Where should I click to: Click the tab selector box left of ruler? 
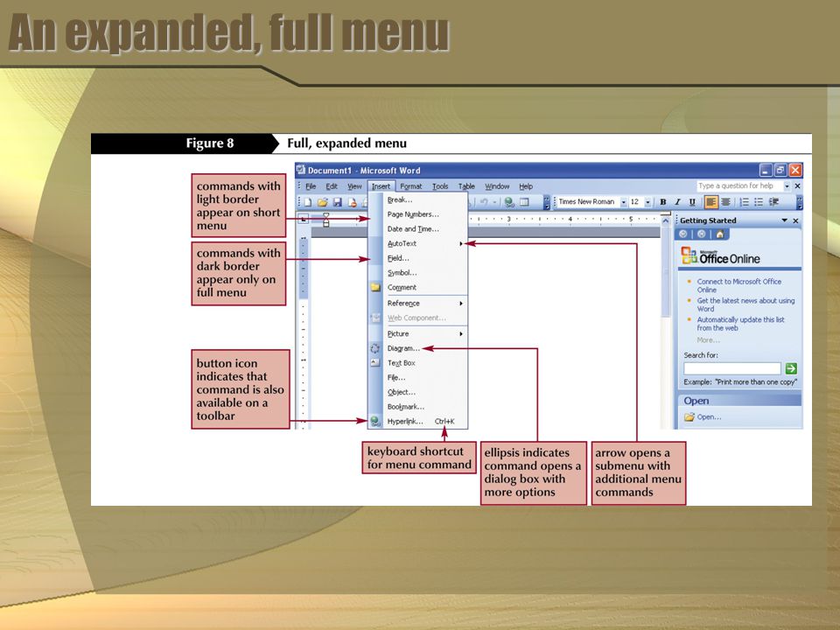click(x=304, y=219)
